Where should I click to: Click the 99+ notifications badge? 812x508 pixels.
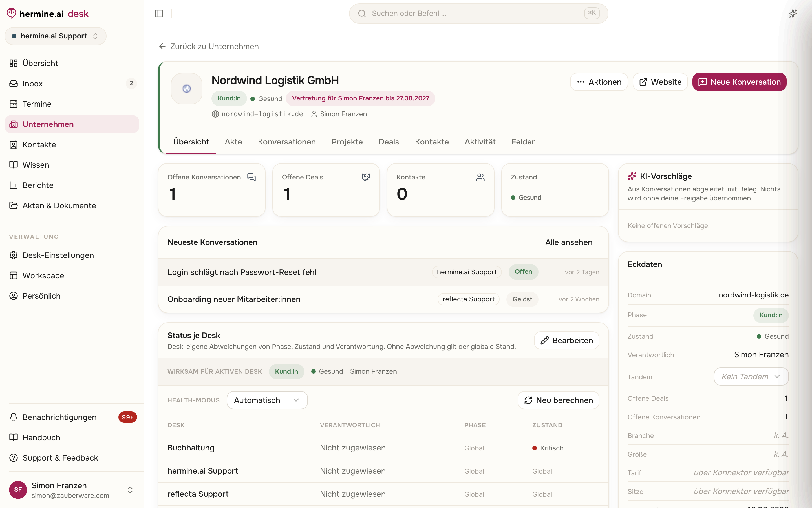coord(127,417)
